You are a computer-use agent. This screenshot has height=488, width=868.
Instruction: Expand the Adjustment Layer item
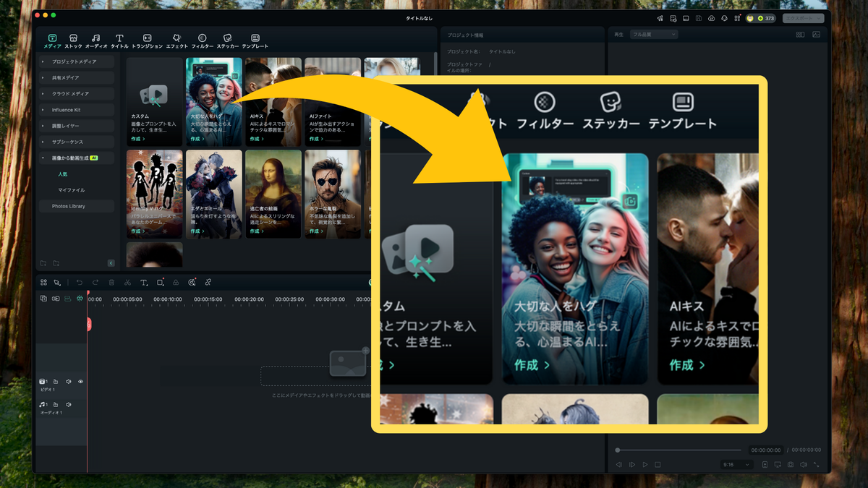(x=76, y=126)
